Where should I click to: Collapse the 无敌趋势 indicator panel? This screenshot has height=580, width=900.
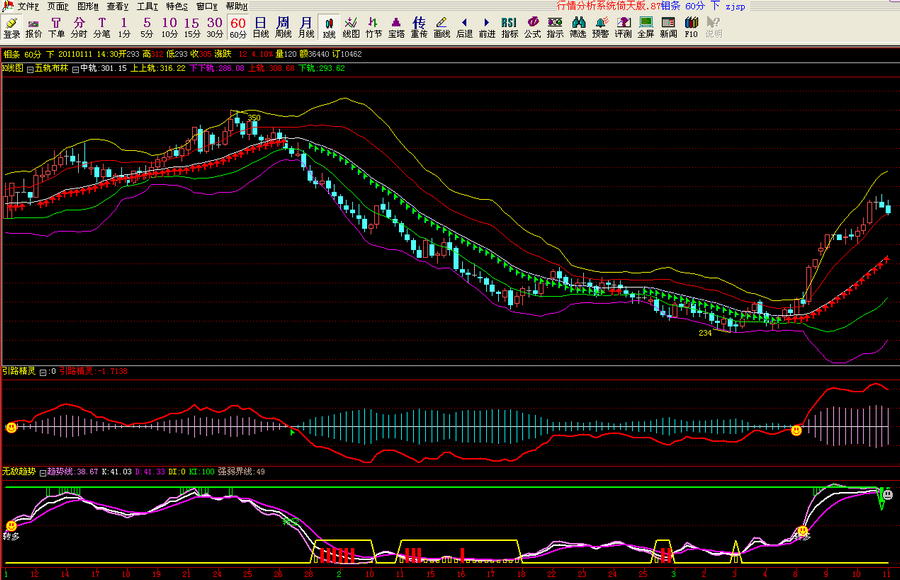tap(42, 471)
